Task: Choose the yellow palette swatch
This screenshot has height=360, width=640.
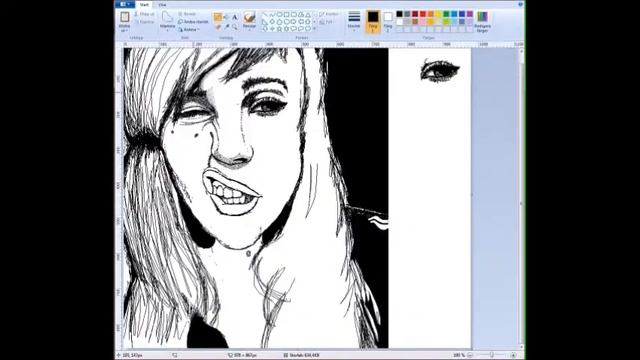Action: [x=438, y=14]
